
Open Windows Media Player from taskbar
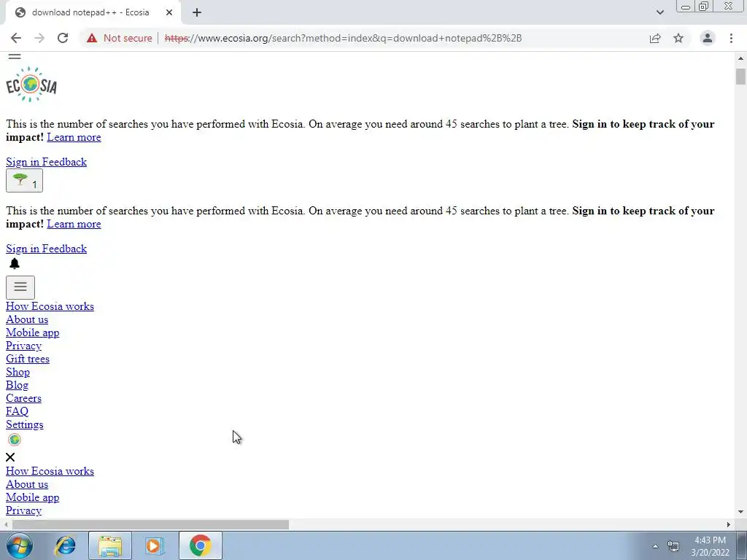tap(154, 545)
